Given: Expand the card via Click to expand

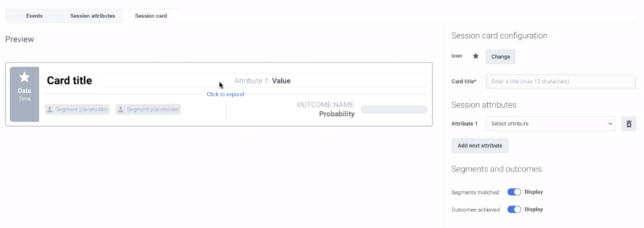Looking at the screenshot, I should tap(226, 94).
